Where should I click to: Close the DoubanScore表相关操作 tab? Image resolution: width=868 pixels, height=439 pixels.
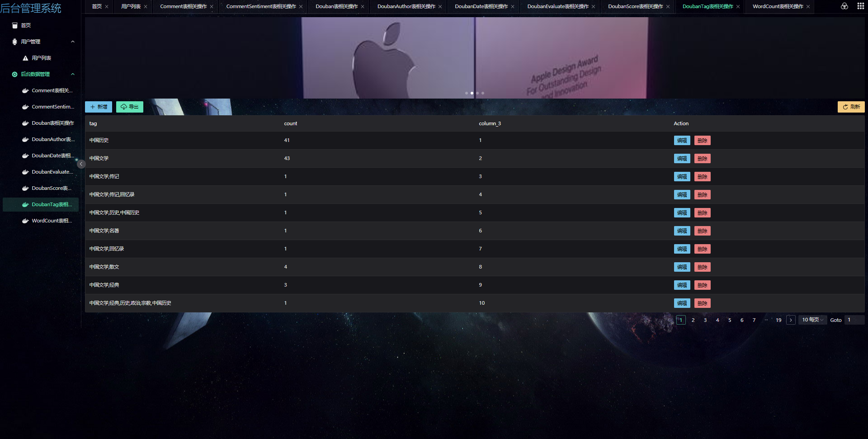[x=668, y=7]
